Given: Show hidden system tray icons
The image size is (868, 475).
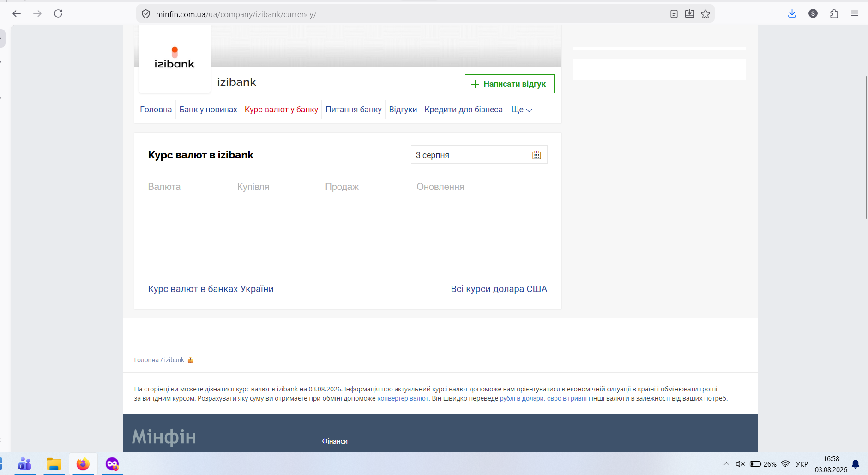Looking at the screenshot, I should coord(726,464).
